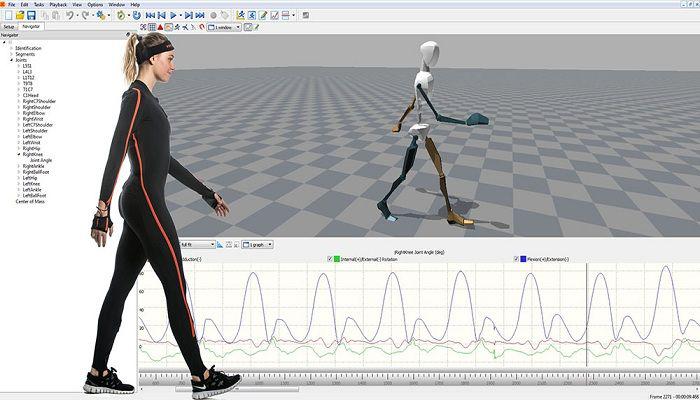Expand the Segments tree node
The width and height of the screenshot is (700, 400).
coord(12,54)
